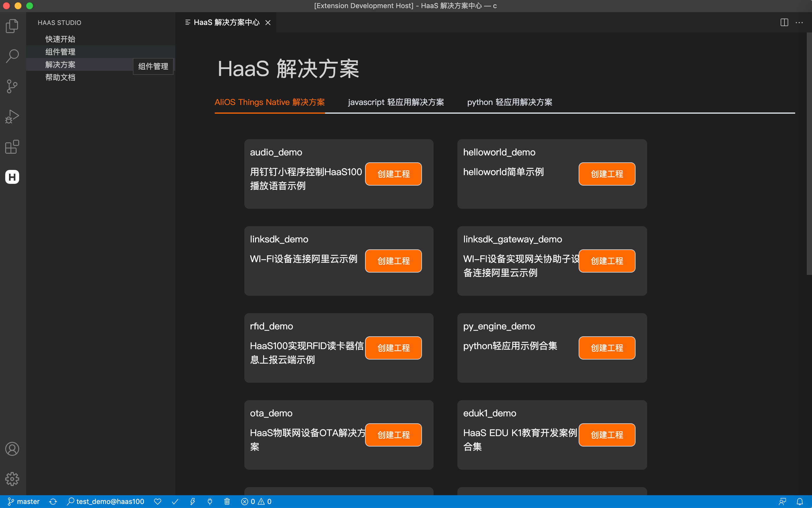Open the Search view icon
Viewport: 812px width, 508px height.
(x=12, y=56)
